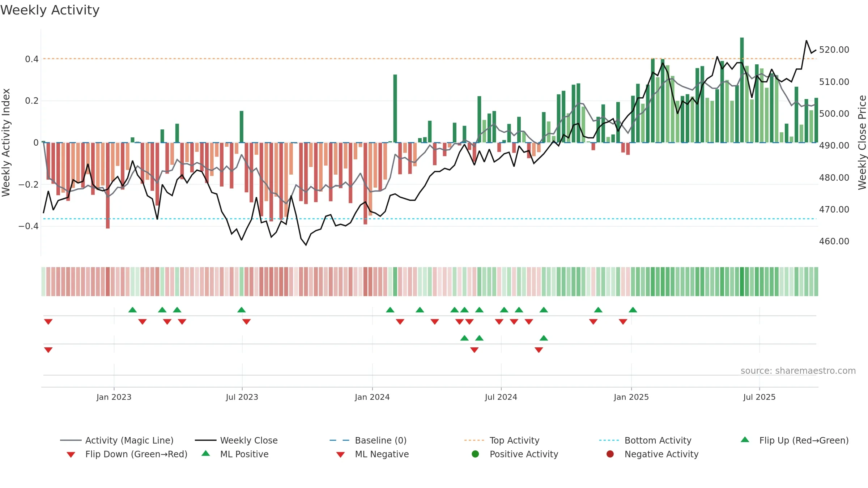Click the Positive Activity green circle icon

pyautogui.click(x=475, y=454)
